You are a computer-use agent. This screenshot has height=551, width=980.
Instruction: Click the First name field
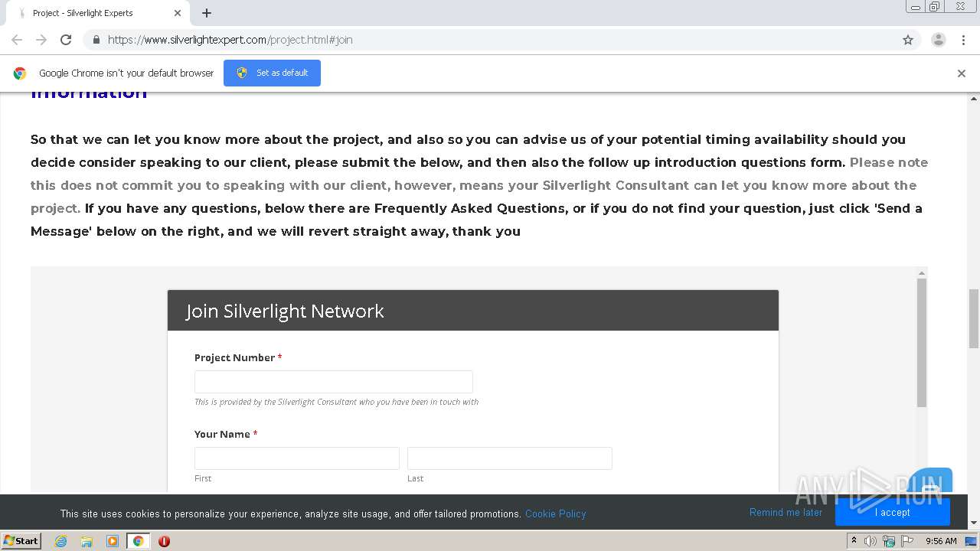297,458
